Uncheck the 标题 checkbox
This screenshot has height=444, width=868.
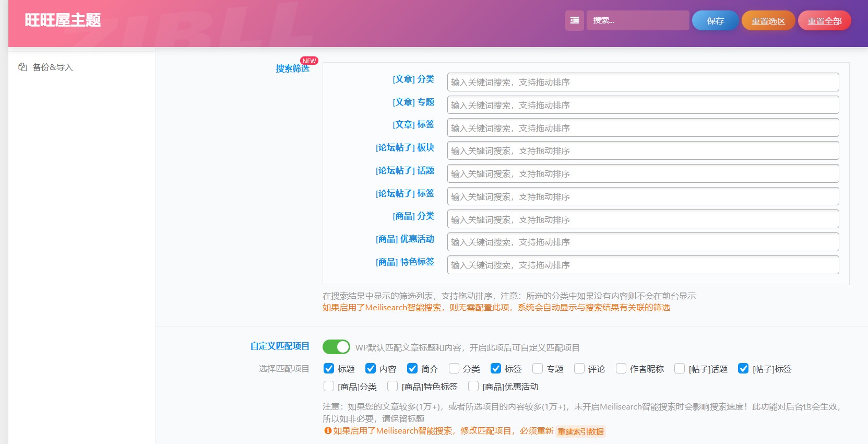pyautogui.click(x=329, y=368)
